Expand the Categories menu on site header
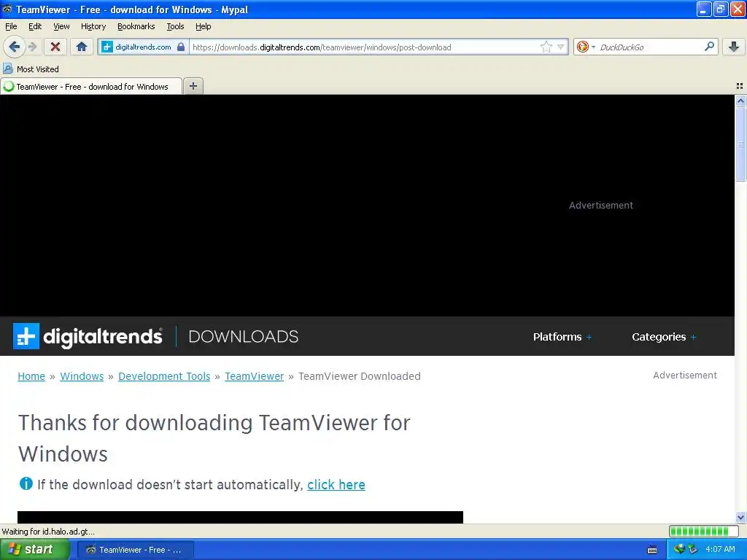Screen dimensions: 747x560 [664, 337]
